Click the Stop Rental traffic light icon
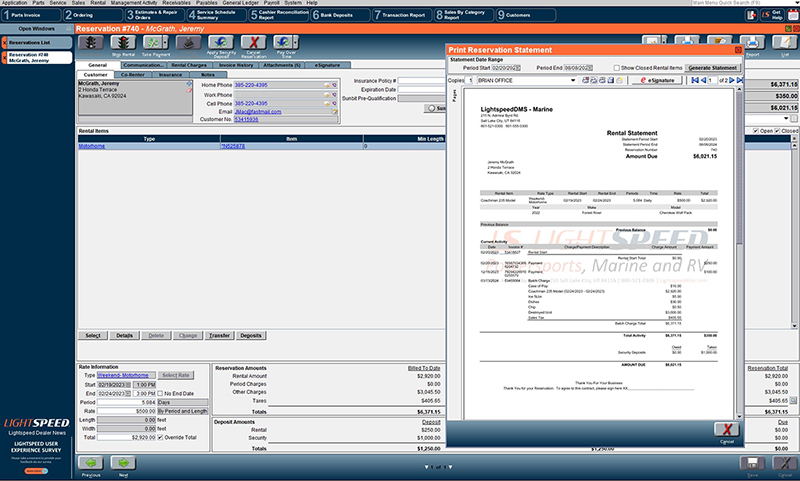Viewport: 800px width, 481px height. click(123, 43)
